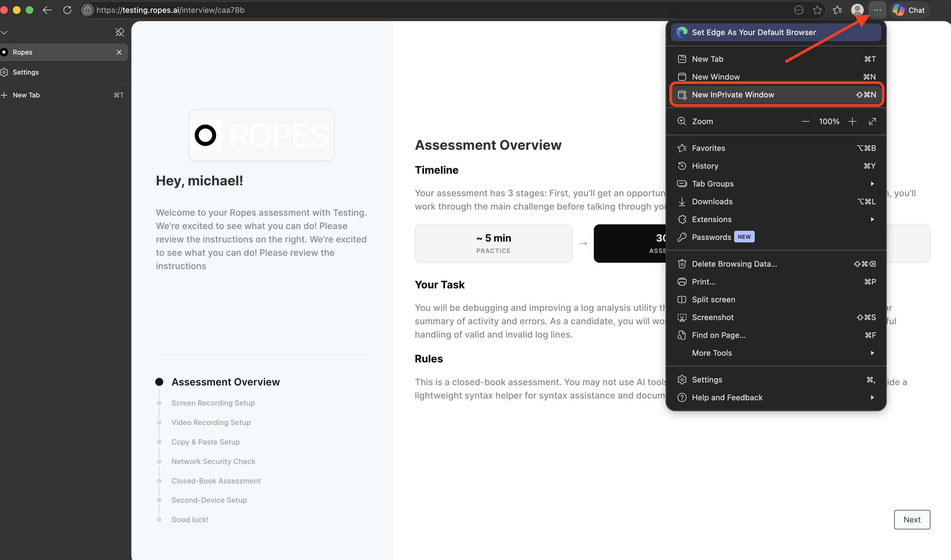Choose New Window in the menu

[776, 77]
